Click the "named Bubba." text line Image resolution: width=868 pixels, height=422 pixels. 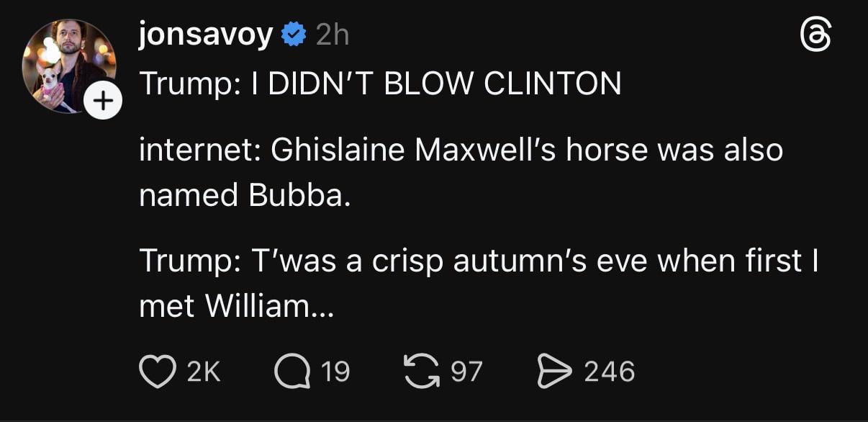(x=245, y=197)
